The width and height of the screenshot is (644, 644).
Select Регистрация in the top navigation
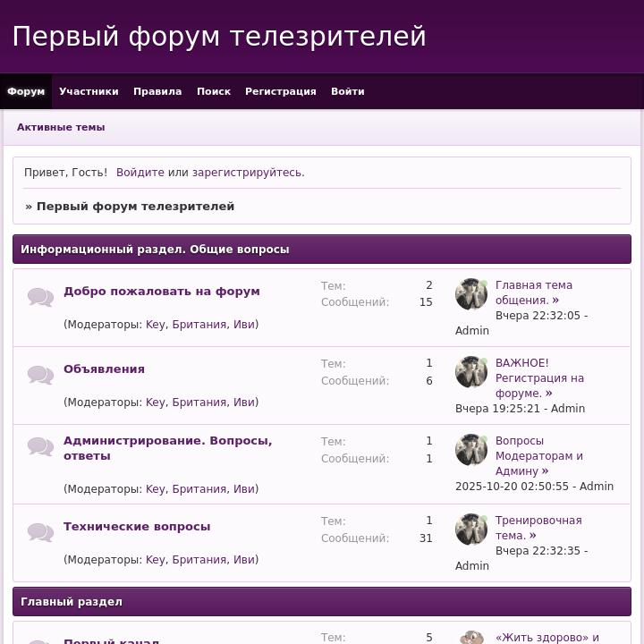(x=281, y=91)
